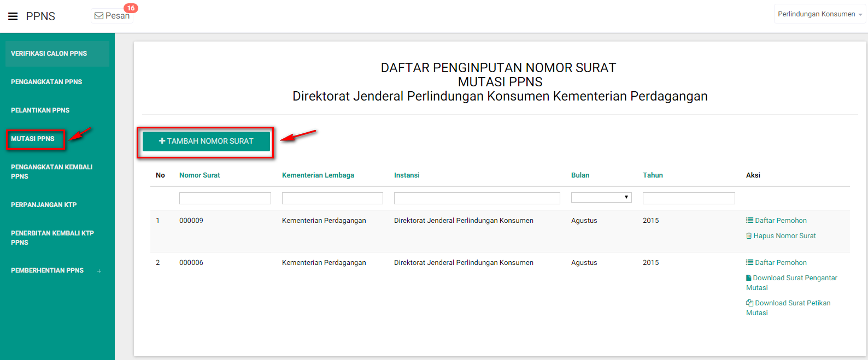Click the trash icon Hapus Nomor Surat
The image size is (868, 360).
tap(749, 236)
